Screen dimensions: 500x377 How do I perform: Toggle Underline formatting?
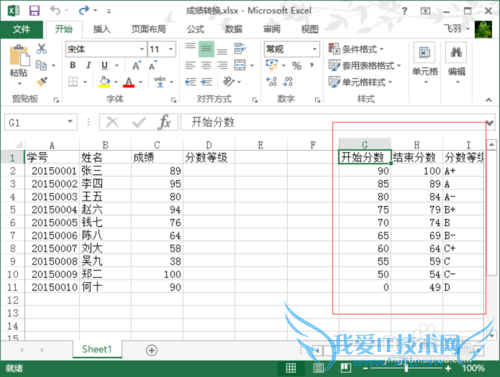tap(105, 65)
